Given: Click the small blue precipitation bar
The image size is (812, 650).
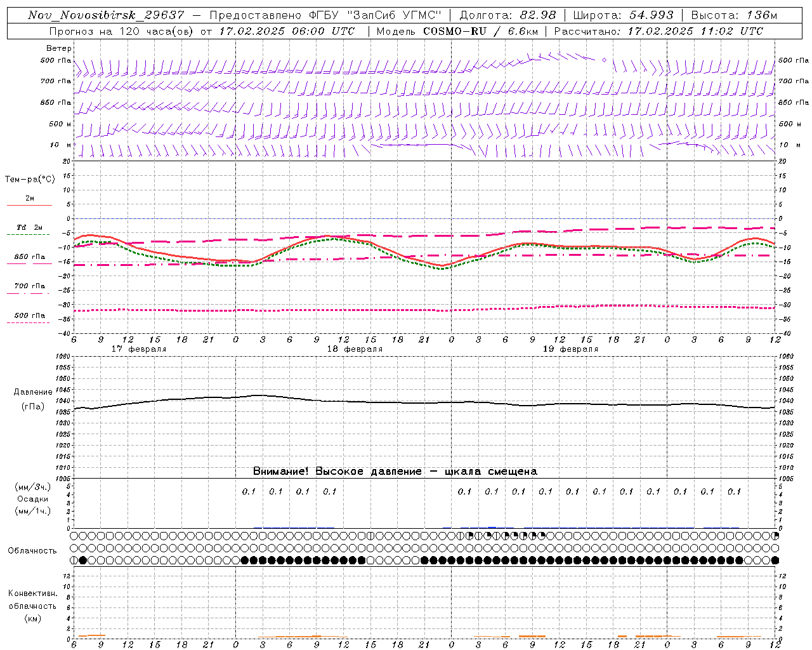Looking at the screenshot, I should [492, 527].
